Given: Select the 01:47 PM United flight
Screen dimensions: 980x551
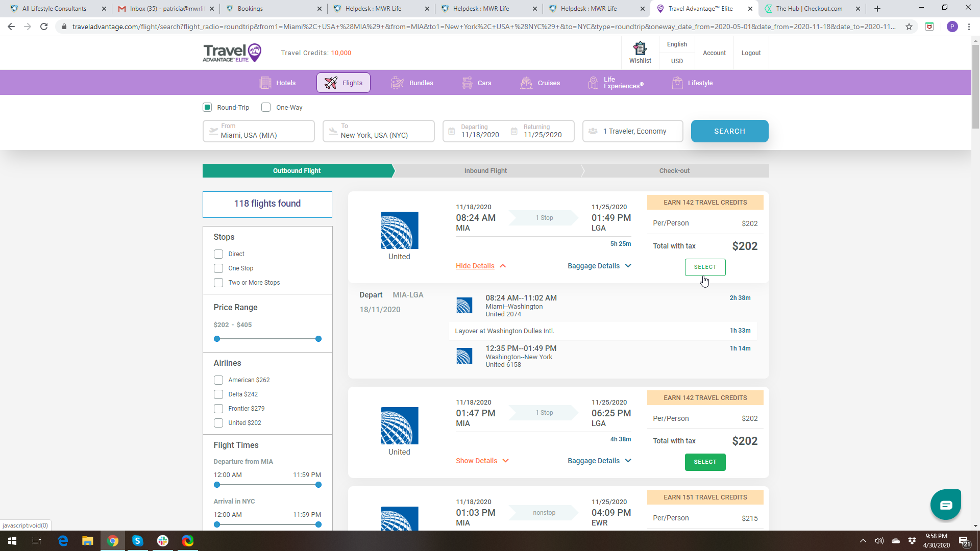Looking at the screenshot, I should coord(705,462).
